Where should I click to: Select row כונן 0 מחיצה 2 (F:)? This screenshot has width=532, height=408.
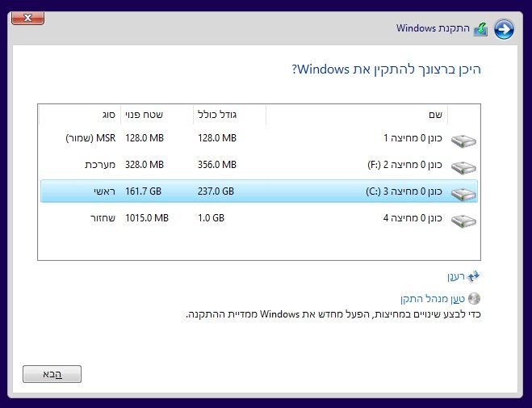point(259,165)
